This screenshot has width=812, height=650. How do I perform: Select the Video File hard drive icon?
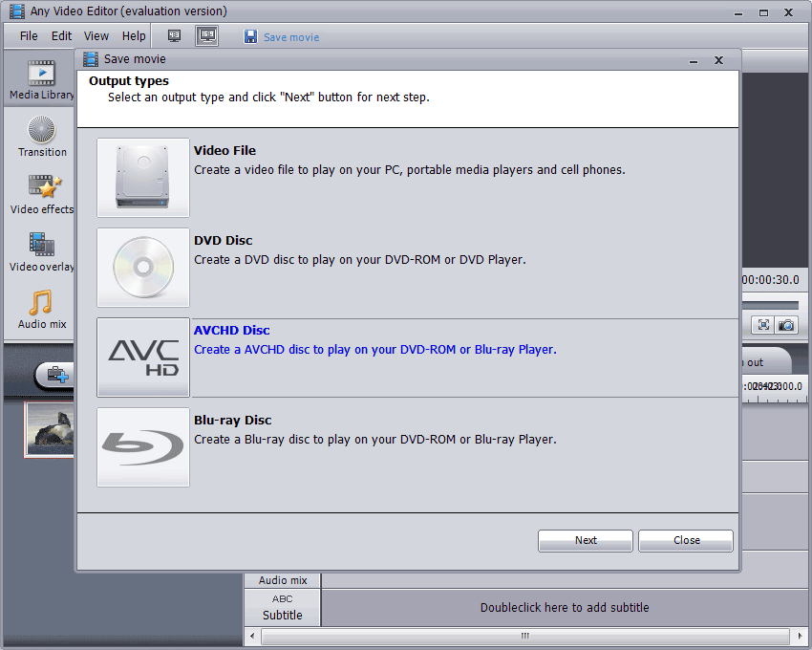coord(143,177)
